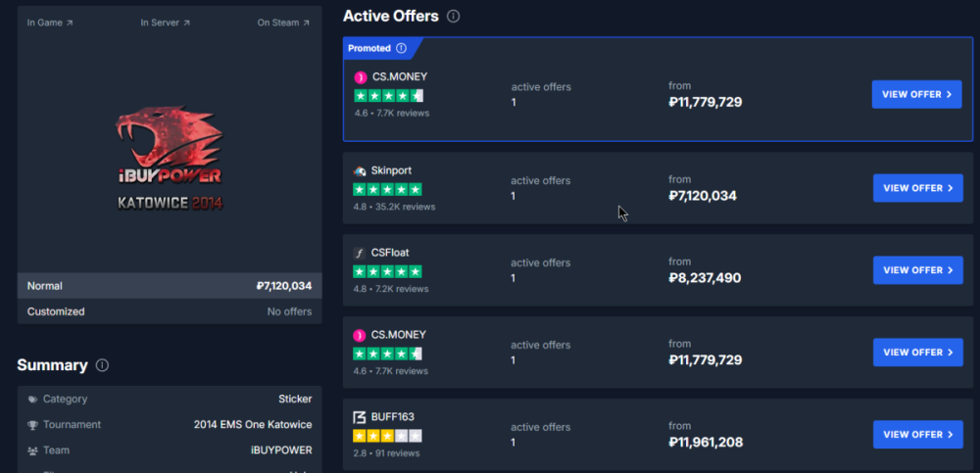Click the CSFloat marketplace logo icon
The image size is (980, 473).
[x=360, y=253]
